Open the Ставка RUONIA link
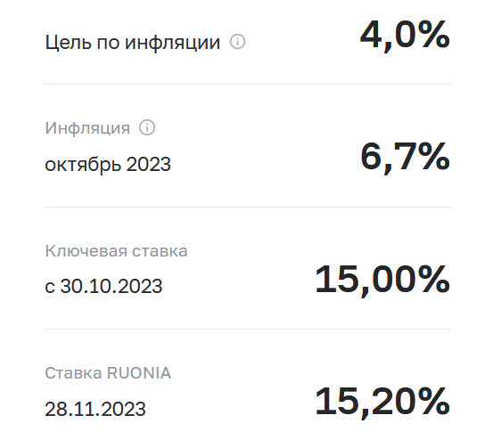477x448 pixels. (x=108, y=373)
